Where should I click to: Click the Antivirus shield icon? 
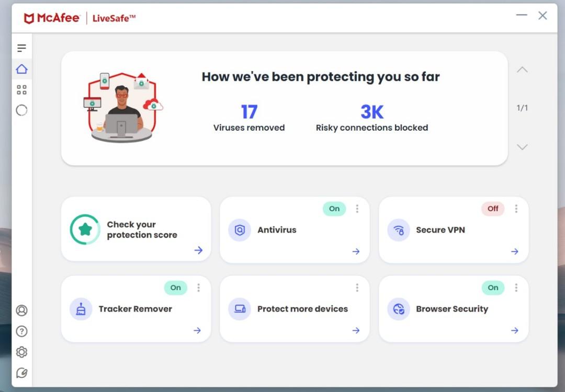[240, 229]
